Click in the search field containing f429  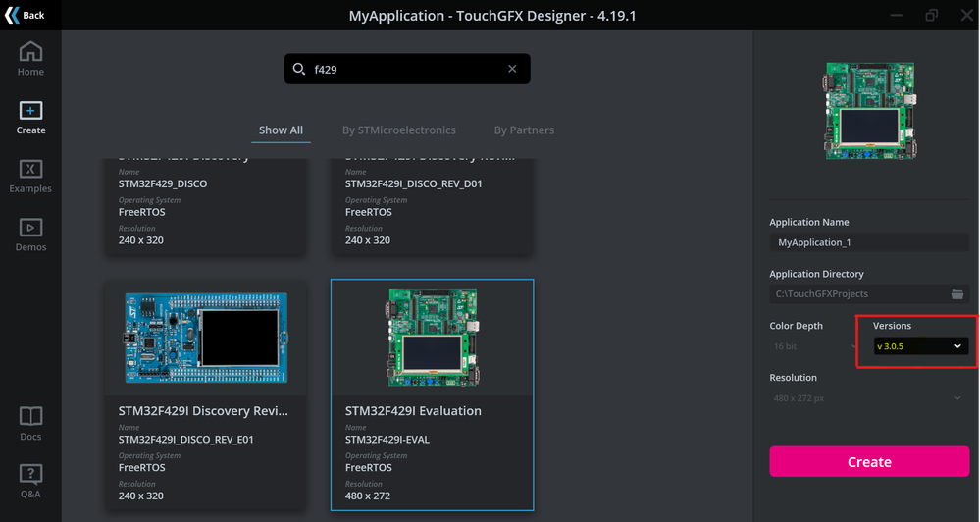pyautogui.click(x=407, y=69)
